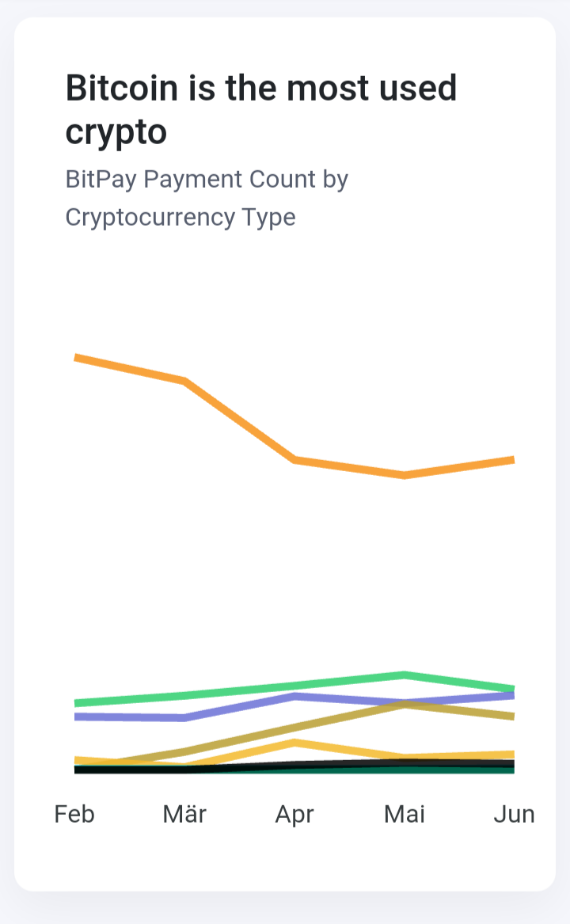Click the yellow line's bump at Apr

coord(294,743)
